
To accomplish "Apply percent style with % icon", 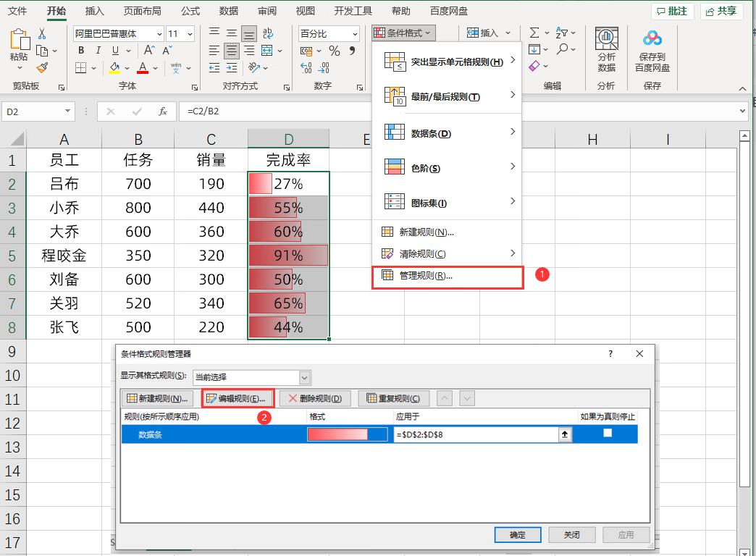I will [x=334, y=51].
